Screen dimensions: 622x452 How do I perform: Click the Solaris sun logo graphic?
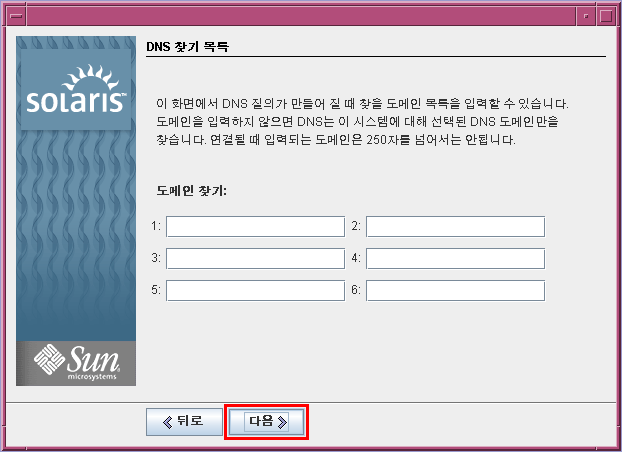point(76,89)
